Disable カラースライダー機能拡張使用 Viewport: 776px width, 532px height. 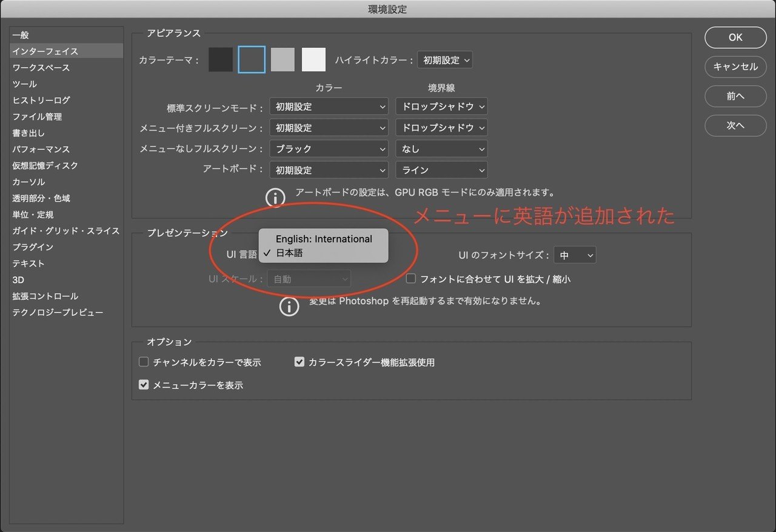(x=299, y=362)
